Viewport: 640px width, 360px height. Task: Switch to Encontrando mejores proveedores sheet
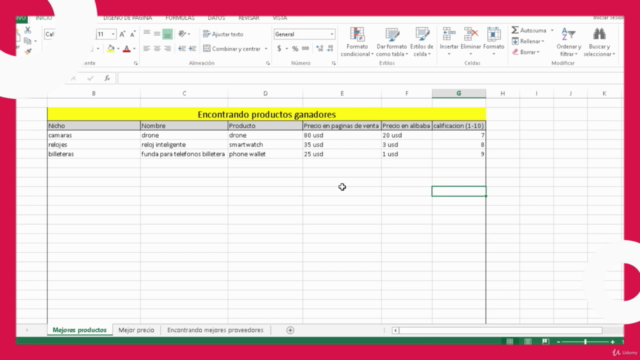coord(215,330)
